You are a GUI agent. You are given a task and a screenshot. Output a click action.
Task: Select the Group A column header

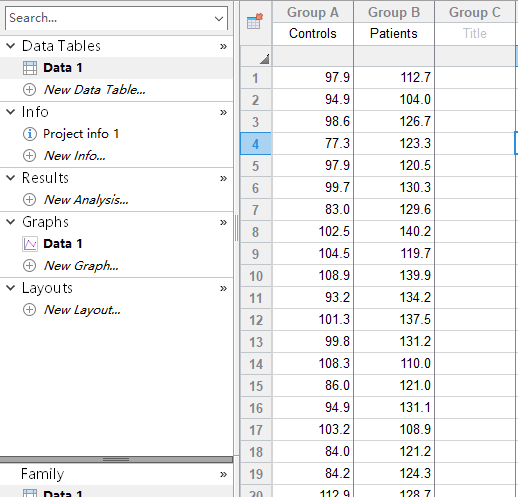(x=313, y=12)
